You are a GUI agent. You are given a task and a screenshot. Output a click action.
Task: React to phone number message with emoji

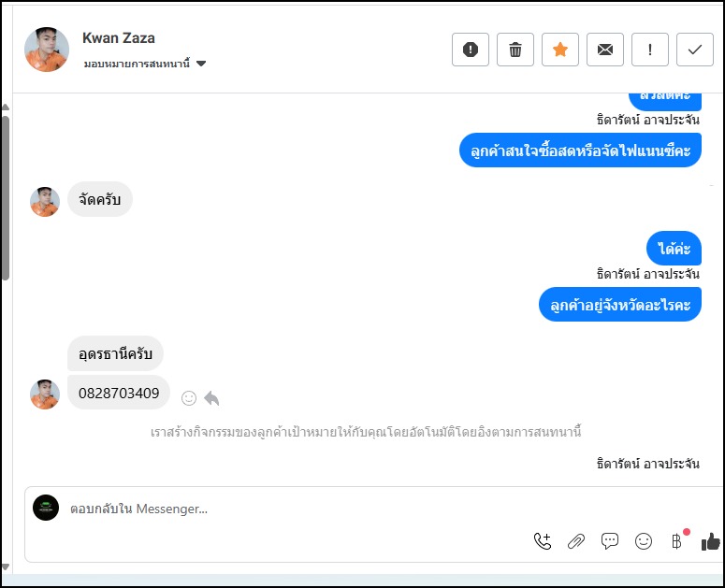[x=189, y=397]
